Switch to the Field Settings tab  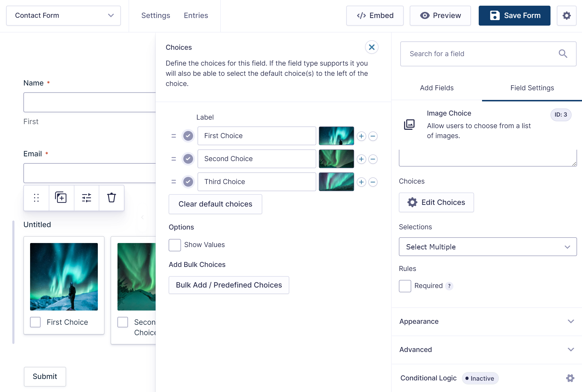532,88
